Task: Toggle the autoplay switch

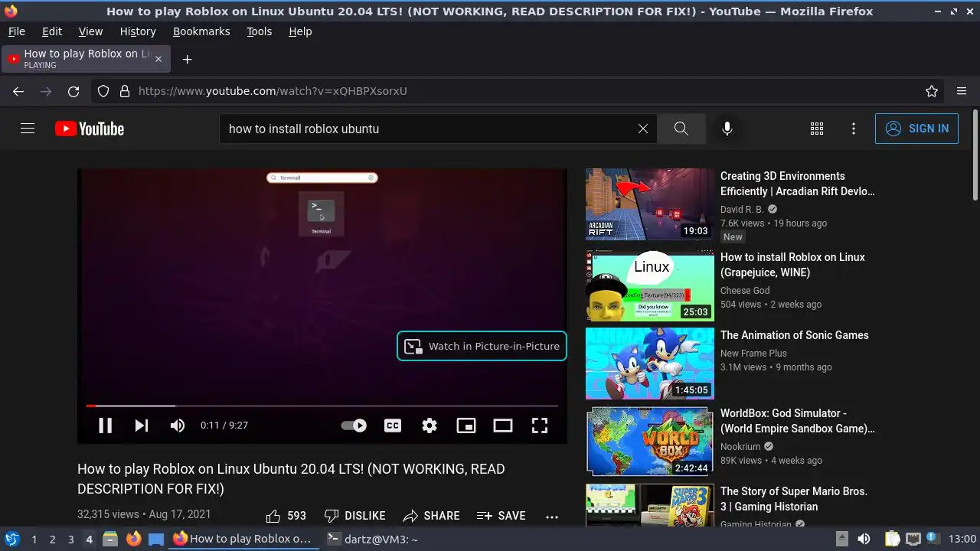Action: pos(354,425)
